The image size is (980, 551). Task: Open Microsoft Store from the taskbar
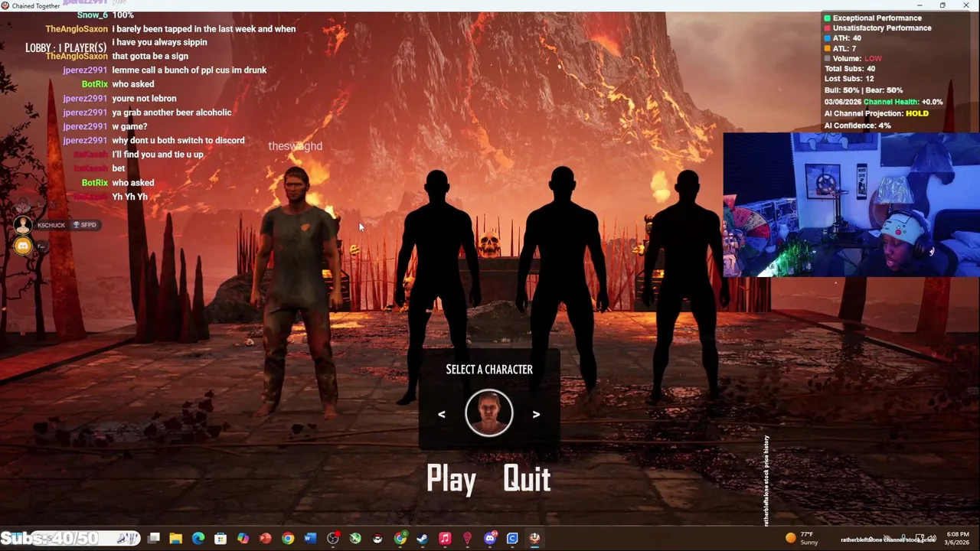(x=220, y=539)
